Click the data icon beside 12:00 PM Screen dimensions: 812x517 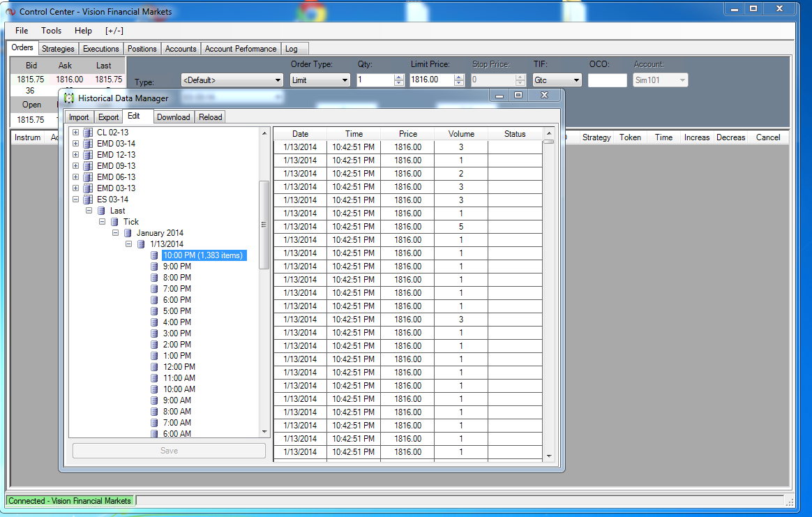[x=154, y=367]
